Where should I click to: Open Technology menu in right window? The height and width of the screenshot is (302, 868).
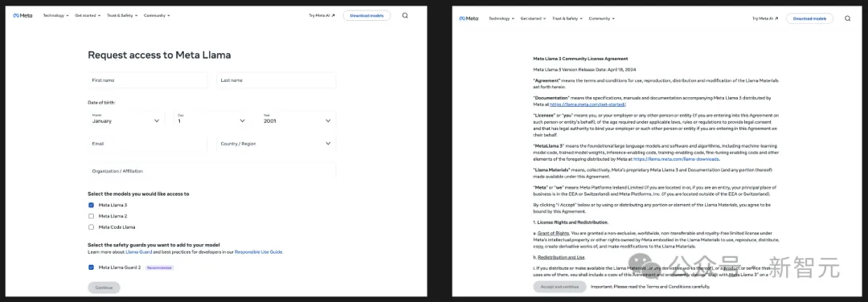click(502, 18)
